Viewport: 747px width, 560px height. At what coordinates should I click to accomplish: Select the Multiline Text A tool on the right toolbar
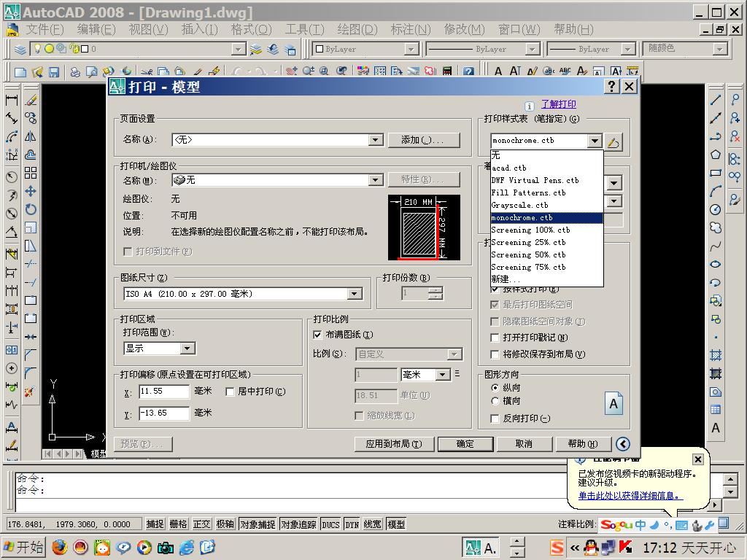tap(716, 427)
